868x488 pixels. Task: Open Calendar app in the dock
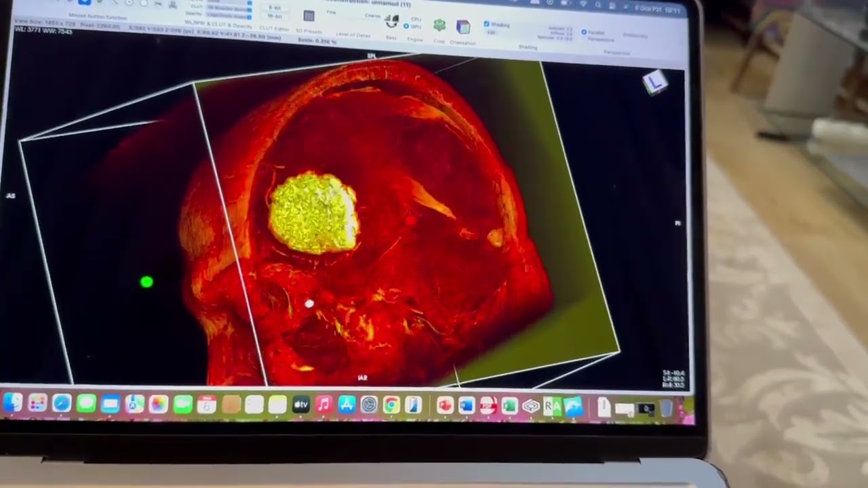click(206, 404)
